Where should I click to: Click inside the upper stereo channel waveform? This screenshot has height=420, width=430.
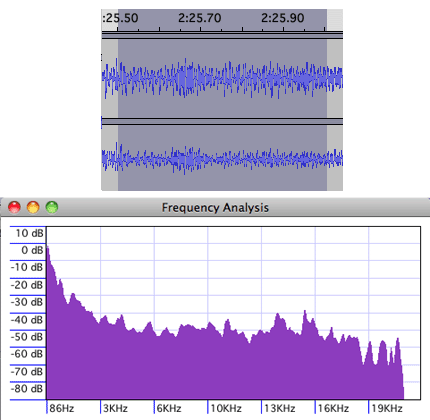(x=222, y=79)
